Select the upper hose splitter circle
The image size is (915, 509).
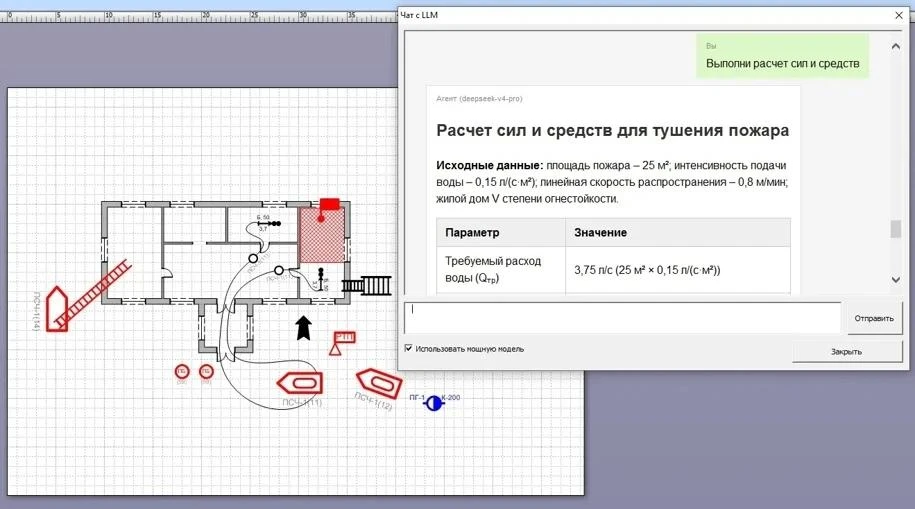coord(253,258)
